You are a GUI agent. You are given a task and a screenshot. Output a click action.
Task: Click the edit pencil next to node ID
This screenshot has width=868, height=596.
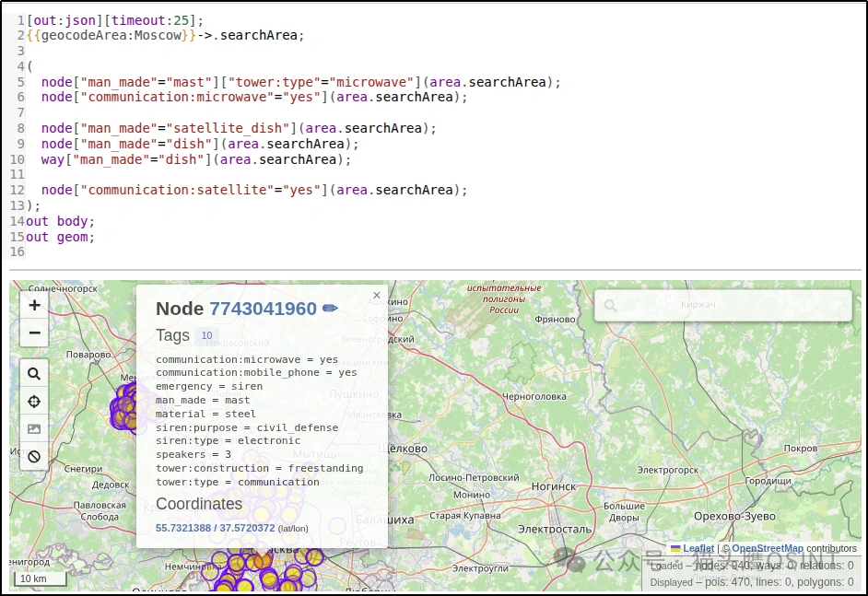click(330, 309)
